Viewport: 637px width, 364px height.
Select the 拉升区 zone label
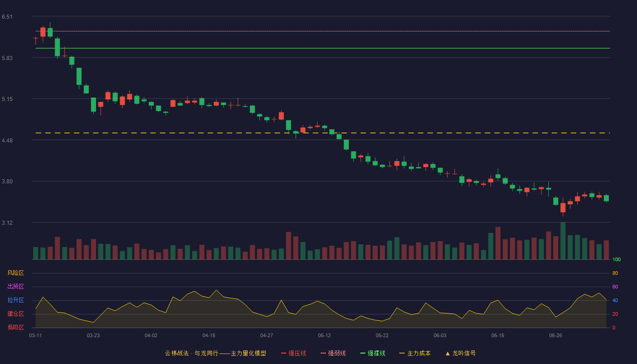(x=15, y=300)
